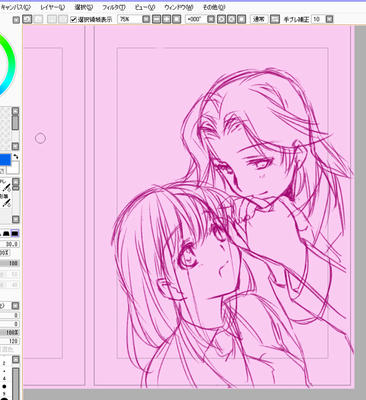Viewport: 366px width, 400px height.
Task: Click the reset-zoom button in the toolbar
Action: (176, 19)
